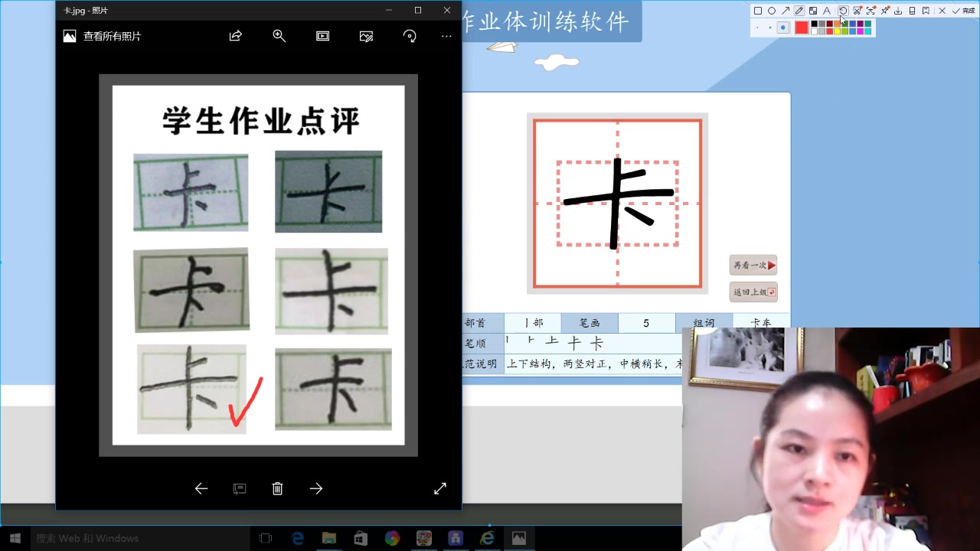Go to the next photo with the right arrow
The image size is (980, 551).
pos(316,488)
